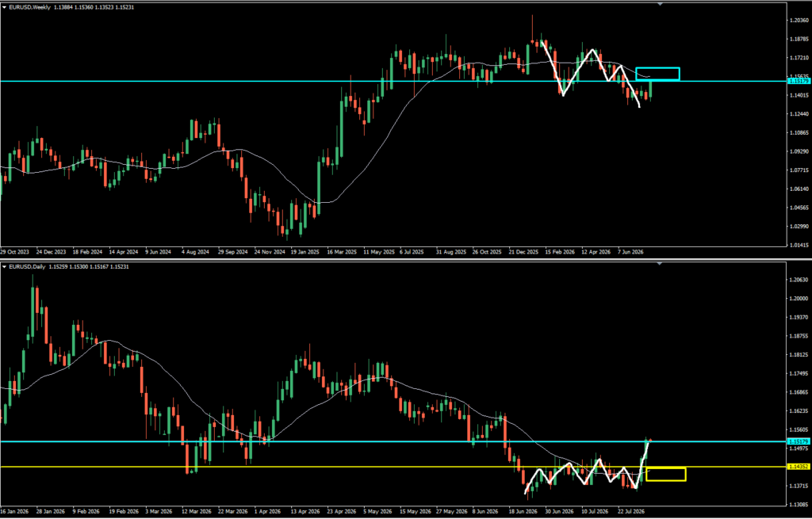Select the cyan 1.15179 price label on Daily chart

[799, 441]
